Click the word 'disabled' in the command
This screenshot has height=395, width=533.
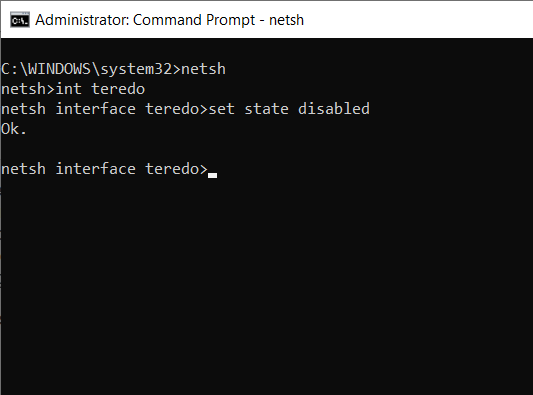[333, 109]
